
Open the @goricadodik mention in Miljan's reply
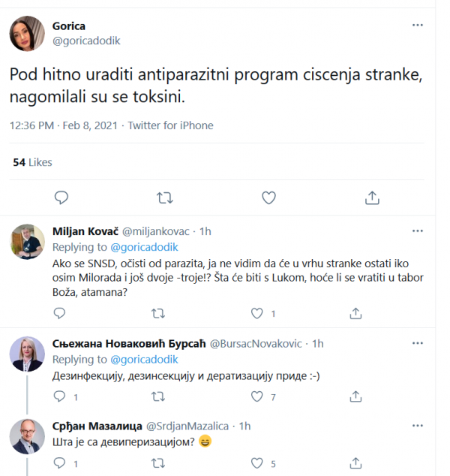pos(142,247)
